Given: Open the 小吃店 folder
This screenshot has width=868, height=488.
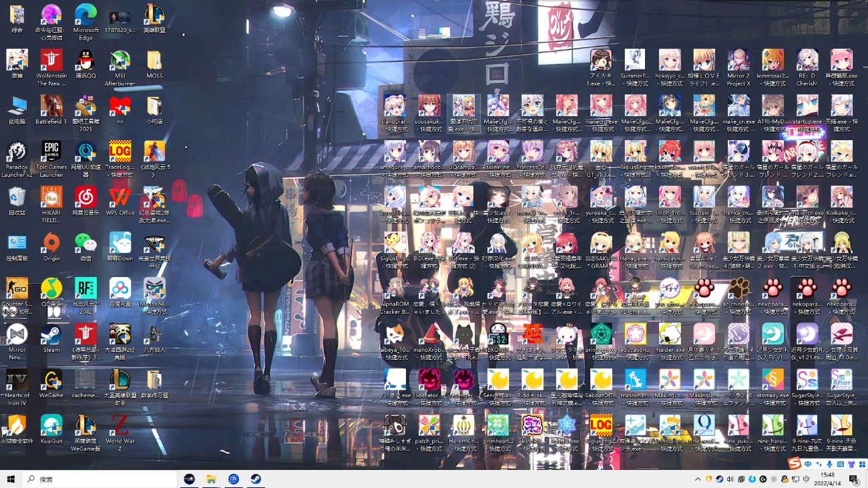Looking at the screenshot, I should (154, 110).
